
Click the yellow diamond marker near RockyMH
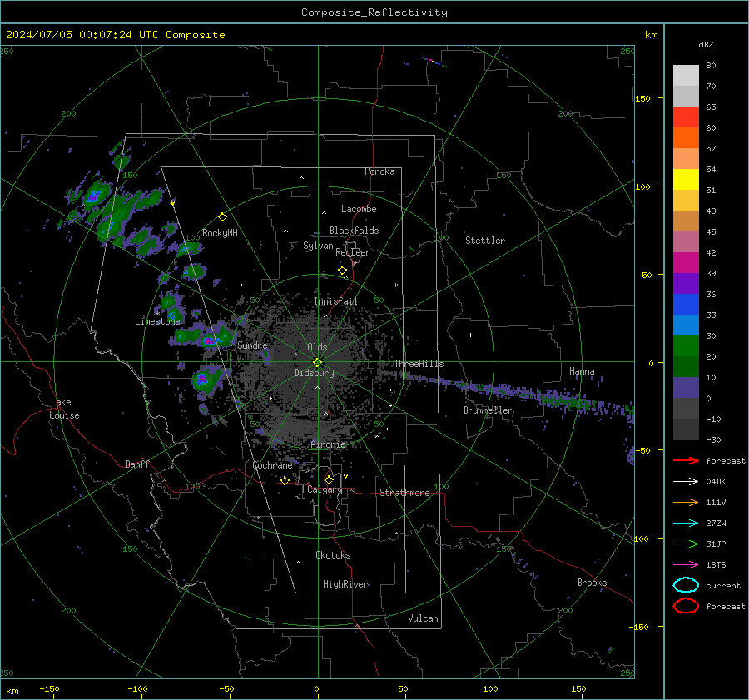click(x=222, y=217)
